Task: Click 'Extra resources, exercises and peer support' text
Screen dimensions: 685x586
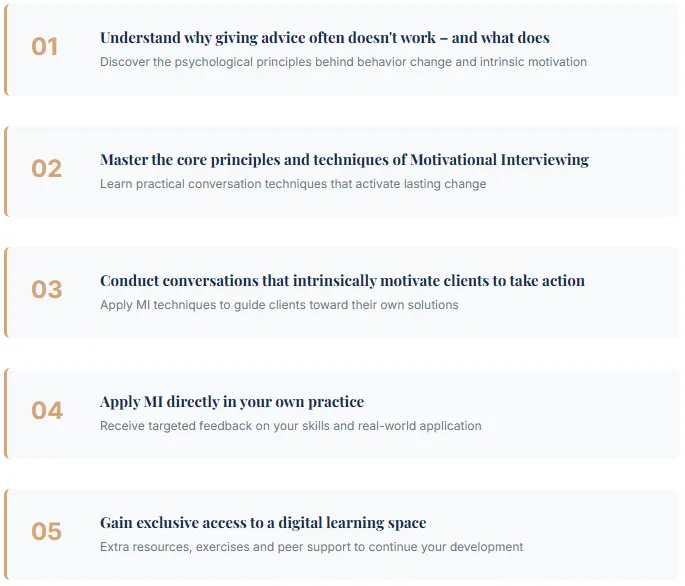Action: coord(311,547)
